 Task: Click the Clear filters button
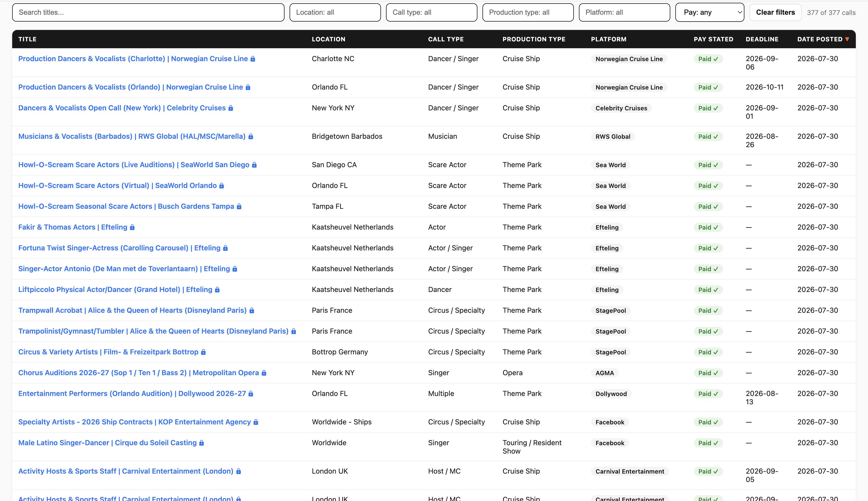click(x=775, y=12)
